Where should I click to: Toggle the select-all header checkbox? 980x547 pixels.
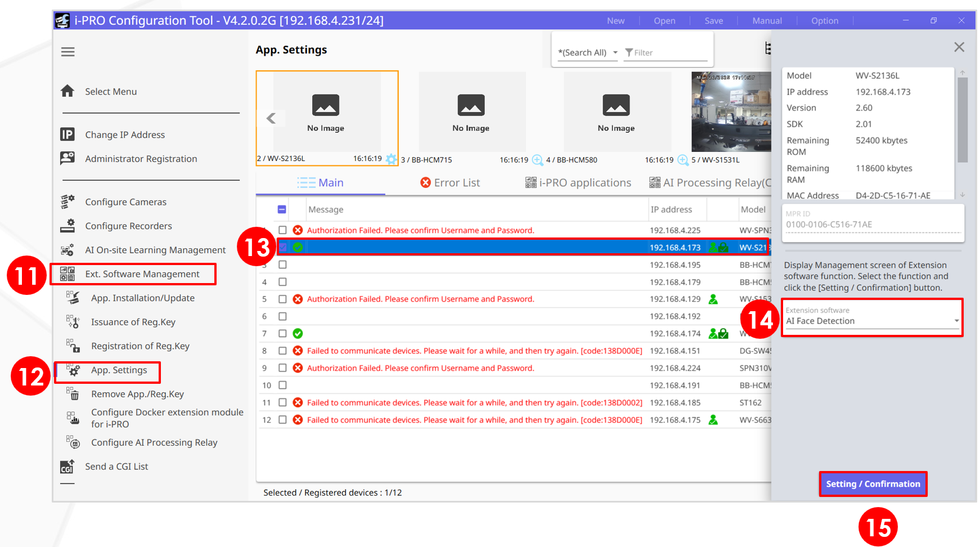click(282, 209)
